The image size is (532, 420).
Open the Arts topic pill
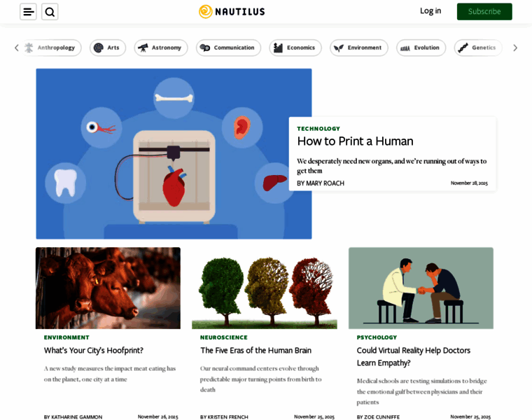108,48
